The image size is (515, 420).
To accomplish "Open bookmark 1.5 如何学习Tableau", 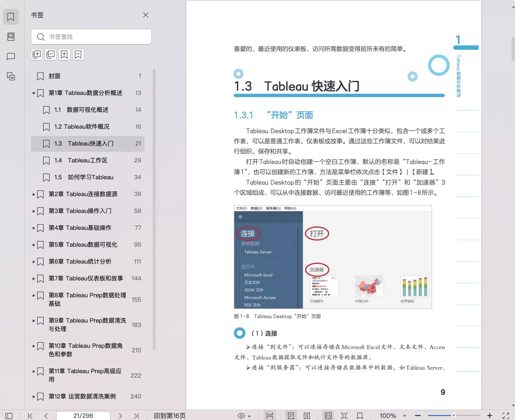I will (x=88, y=177).
